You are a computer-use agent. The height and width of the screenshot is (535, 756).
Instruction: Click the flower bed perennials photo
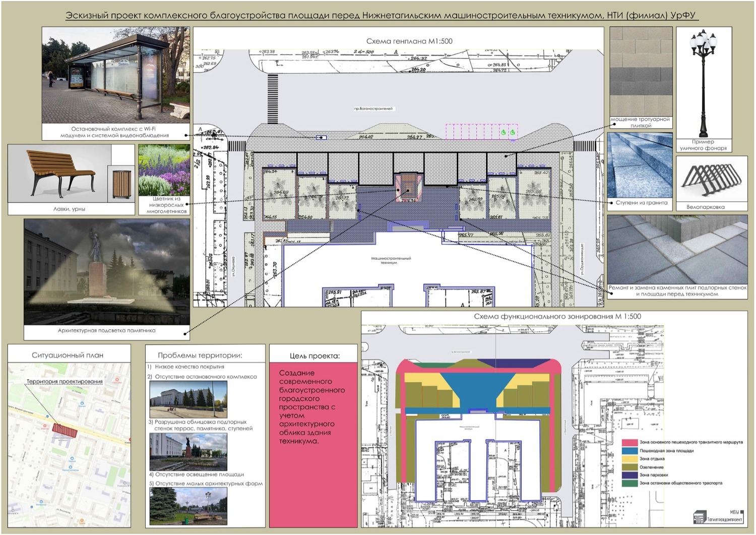coord(164,170)
